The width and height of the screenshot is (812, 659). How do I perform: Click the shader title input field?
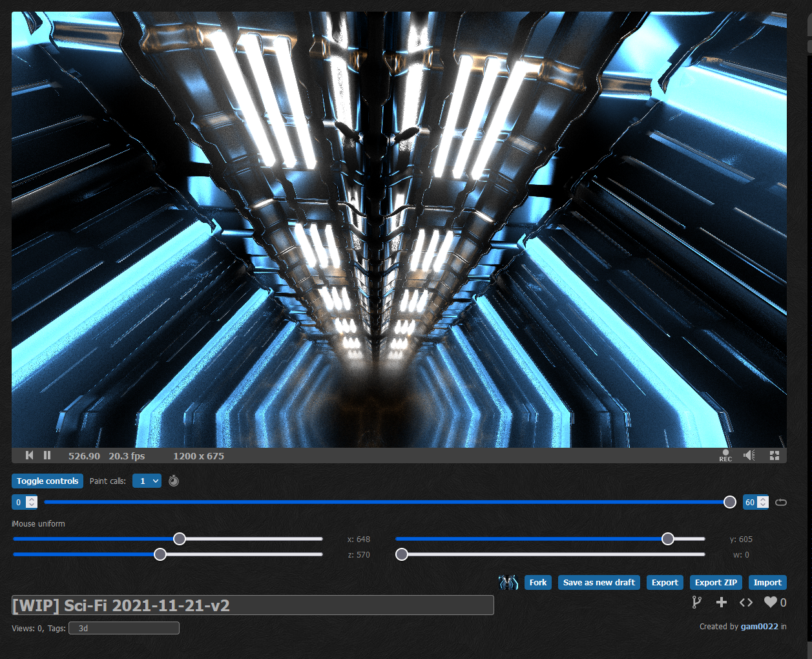tap(253, 605)
